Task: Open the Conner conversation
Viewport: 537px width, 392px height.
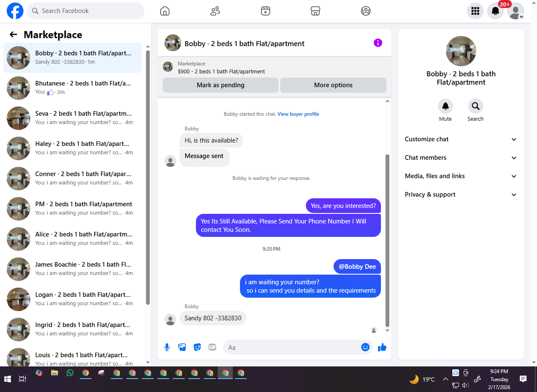Action: click(72, 179)
